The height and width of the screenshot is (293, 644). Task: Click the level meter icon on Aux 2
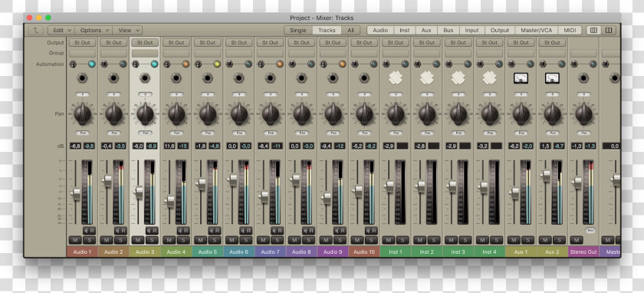553,77
